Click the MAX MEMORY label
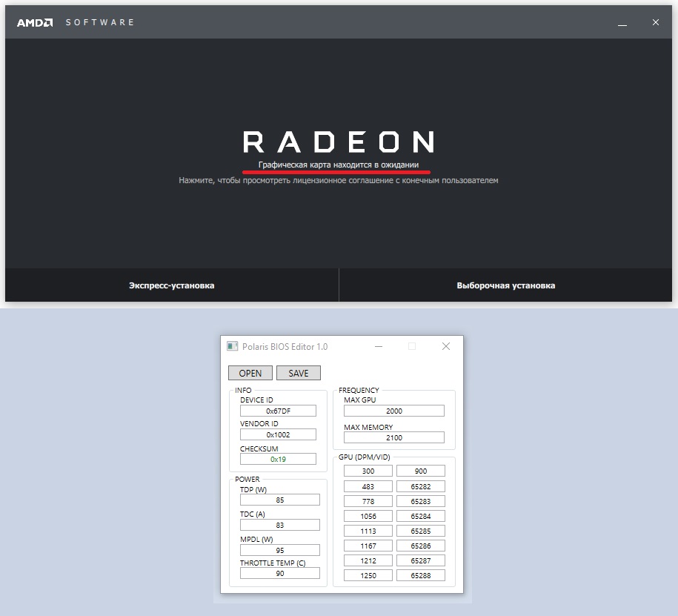The height and width of the screenshot is (616, 678). click(368, 427)
